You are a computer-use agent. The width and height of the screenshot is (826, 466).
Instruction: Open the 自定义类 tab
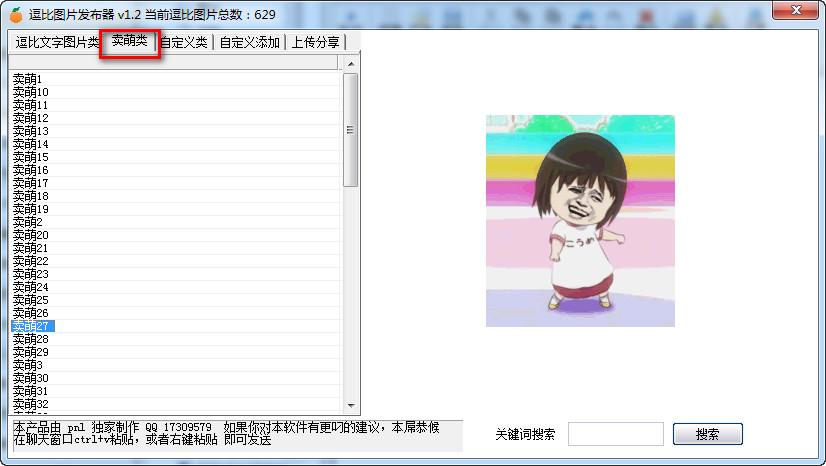(x=184, y=42)
